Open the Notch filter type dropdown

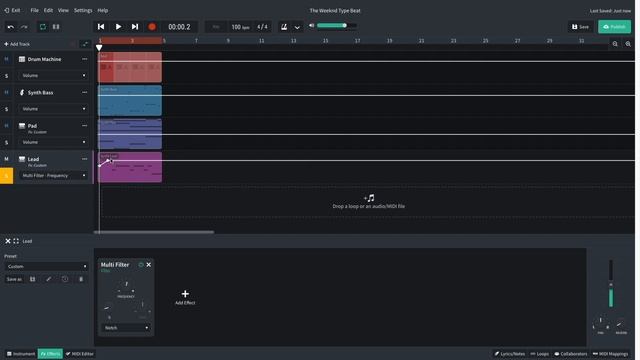[126, 328]
